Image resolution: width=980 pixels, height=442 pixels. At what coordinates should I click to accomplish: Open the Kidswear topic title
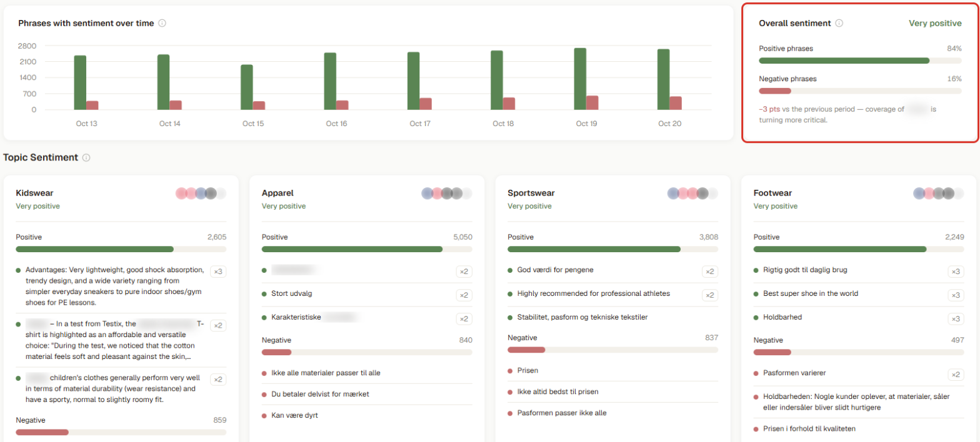(x=34, y=193)
